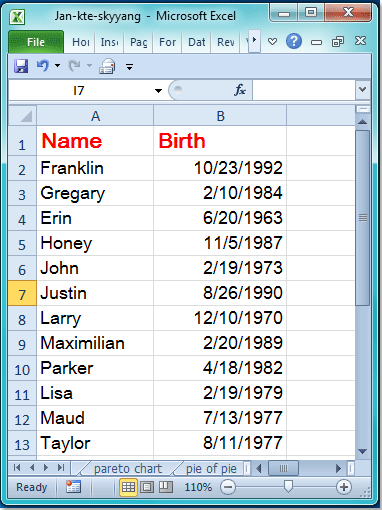The image size is (382, 510).
Task: Undo the last action
Action: 43,66
